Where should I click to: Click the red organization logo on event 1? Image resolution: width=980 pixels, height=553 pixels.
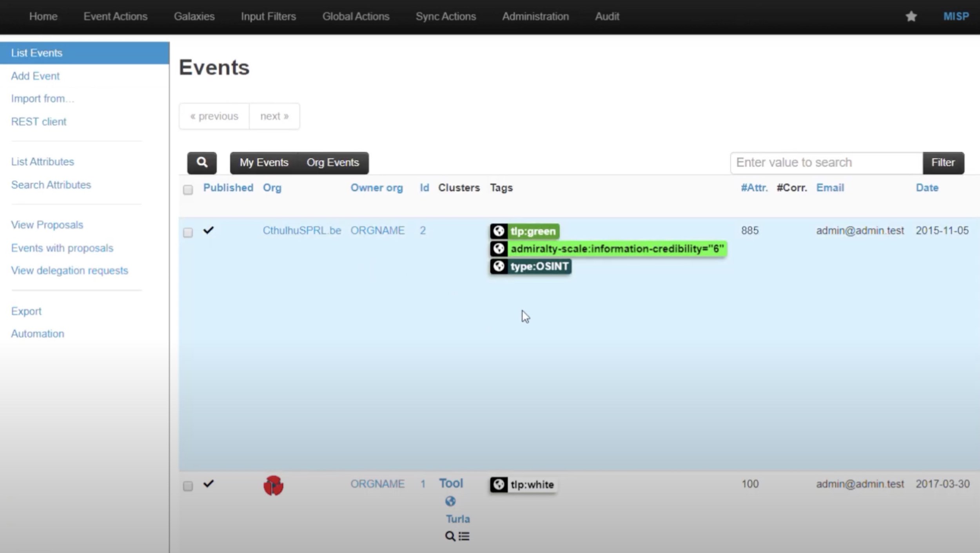pos(274,485)
